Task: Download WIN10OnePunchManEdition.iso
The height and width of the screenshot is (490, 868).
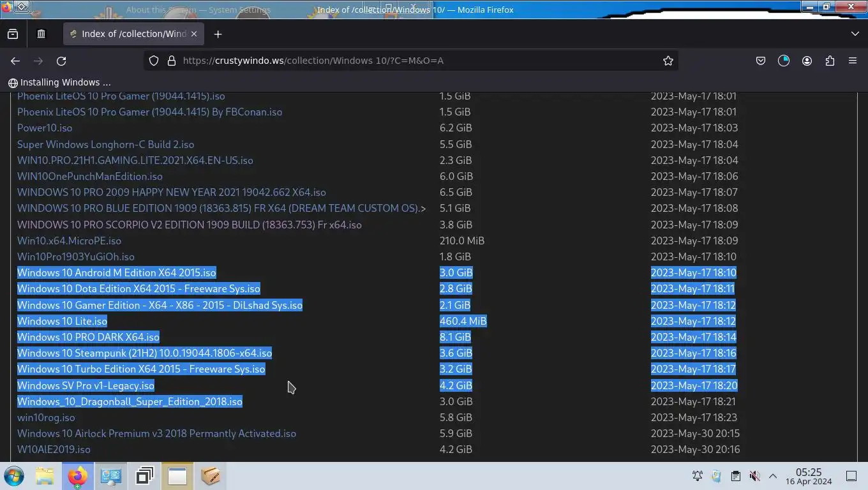Action: [90, 176]
